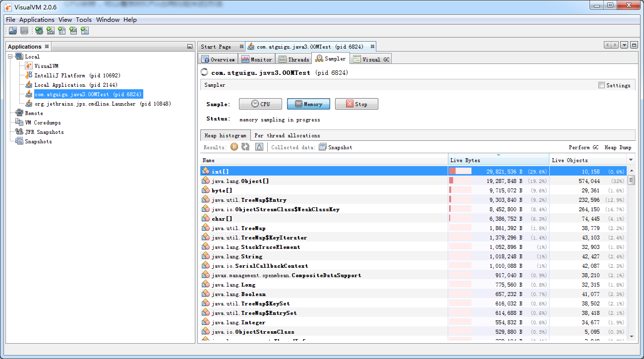644x359 pixels.
Task: Close the Start Page tab
Action: pyautogui.click(x=241, y=47)
